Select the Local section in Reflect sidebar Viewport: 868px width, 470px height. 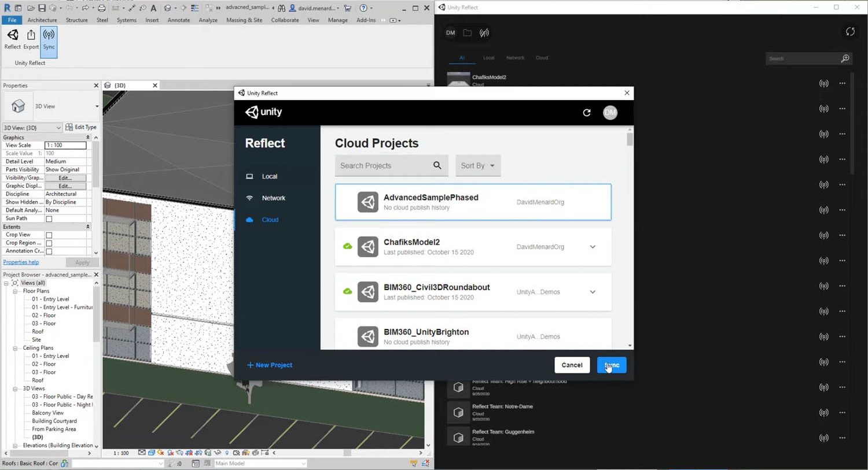click(x=270, y=176)
